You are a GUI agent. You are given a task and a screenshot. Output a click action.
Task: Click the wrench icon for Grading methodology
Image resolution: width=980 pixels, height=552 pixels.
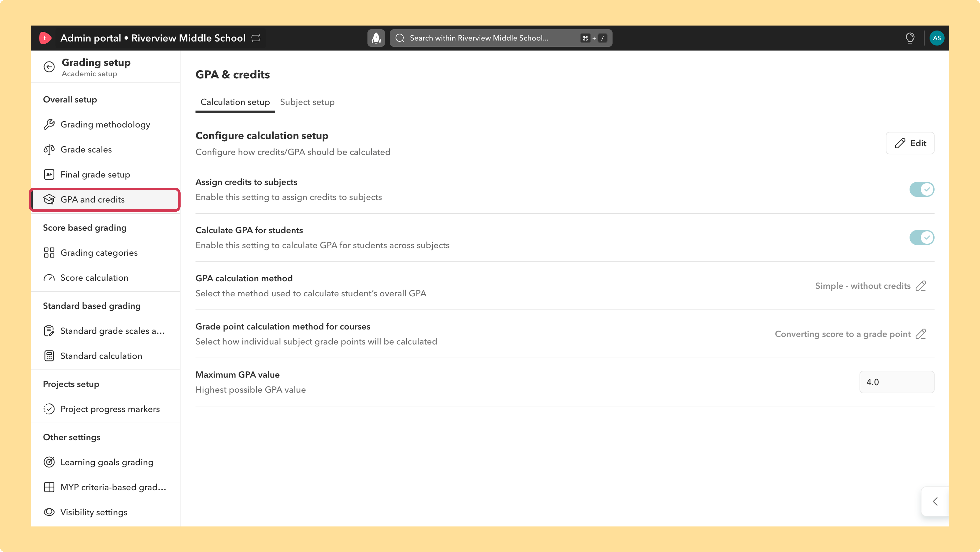coord(49,124)
